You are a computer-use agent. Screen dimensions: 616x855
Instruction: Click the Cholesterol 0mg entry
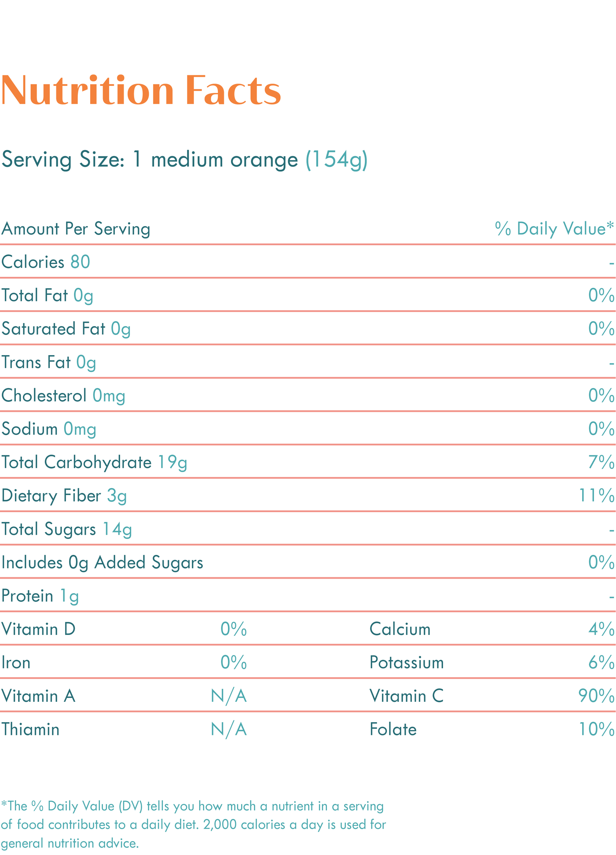63,396
